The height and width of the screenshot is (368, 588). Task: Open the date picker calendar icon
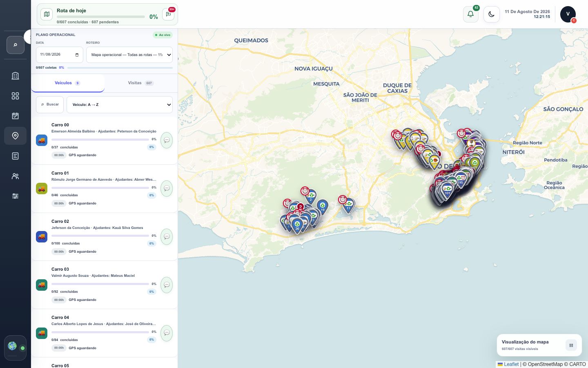[x=77, y=55]
